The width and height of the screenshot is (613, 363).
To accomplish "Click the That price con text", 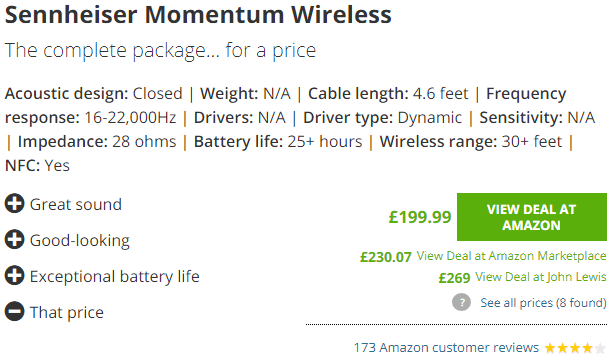I will (67, 312).
